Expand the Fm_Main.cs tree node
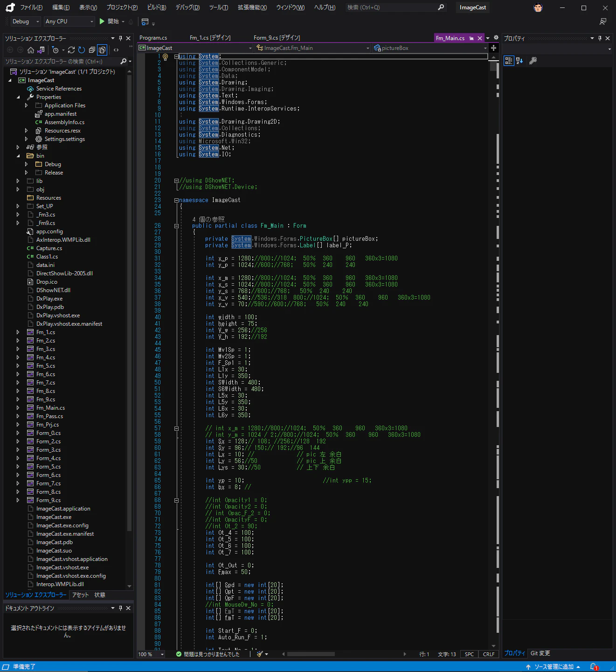The height and width of the screenshot is (672, 616). click(x=18, y=408)
